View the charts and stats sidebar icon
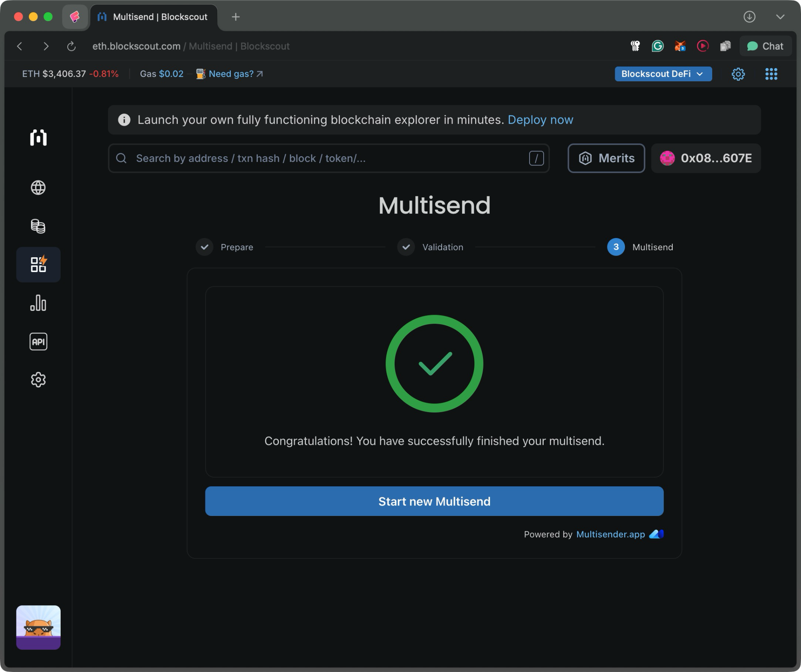The height and width of the screenshot is (672, 801). pyautogui.click(x=38, y=303)
